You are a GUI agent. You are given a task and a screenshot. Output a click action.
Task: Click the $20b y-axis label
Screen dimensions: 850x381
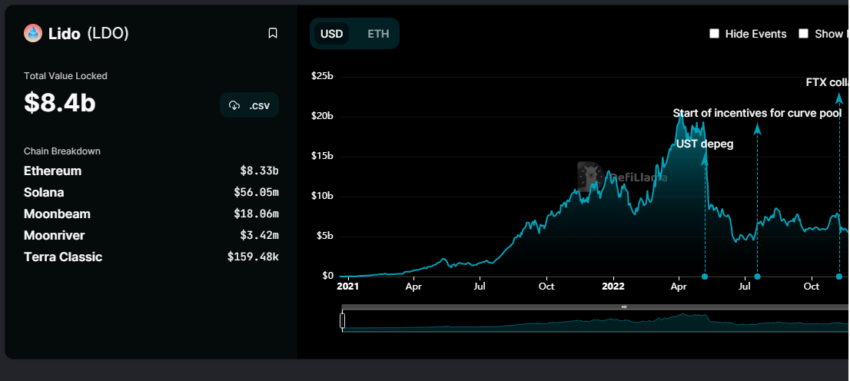pos(322,117)
